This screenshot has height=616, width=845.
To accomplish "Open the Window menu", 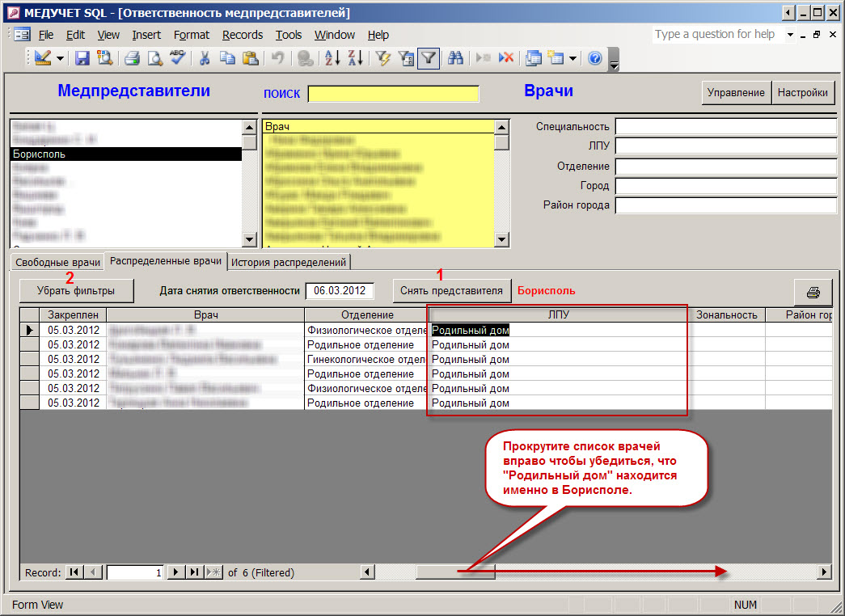I will tap(335, 35).
